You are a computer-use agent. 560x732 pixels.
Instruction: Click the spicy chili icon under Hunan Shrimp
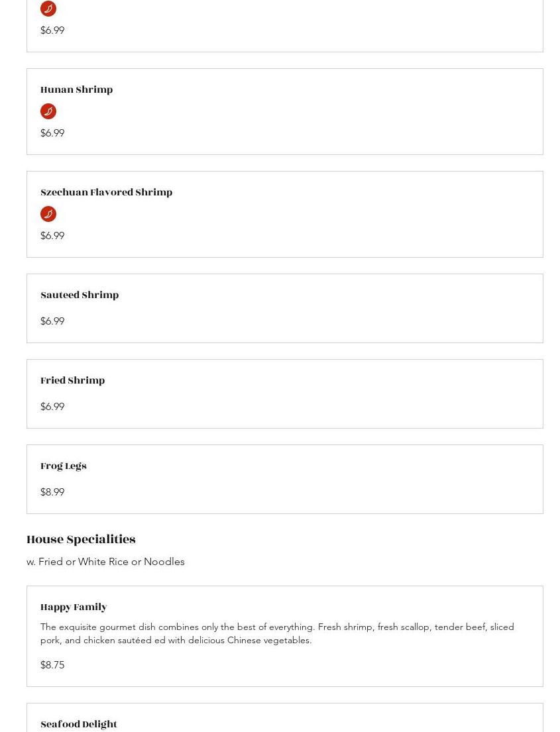48,111
